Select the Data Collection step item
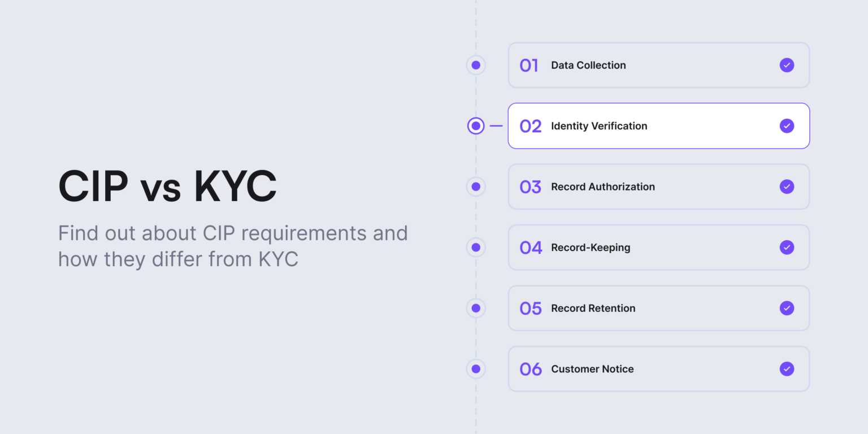This screenshot has width=868, height=434. click(x=658, y=65)
